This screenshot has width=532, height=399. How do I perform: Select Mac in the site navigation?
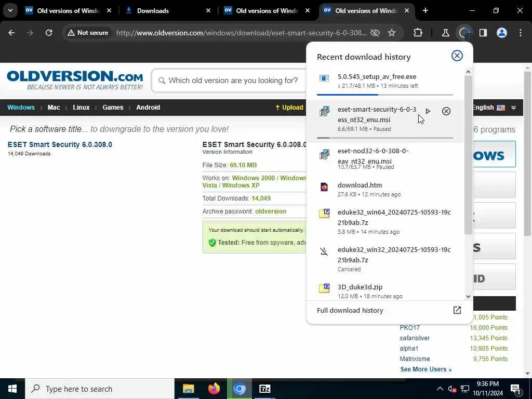tap(54, 107)
